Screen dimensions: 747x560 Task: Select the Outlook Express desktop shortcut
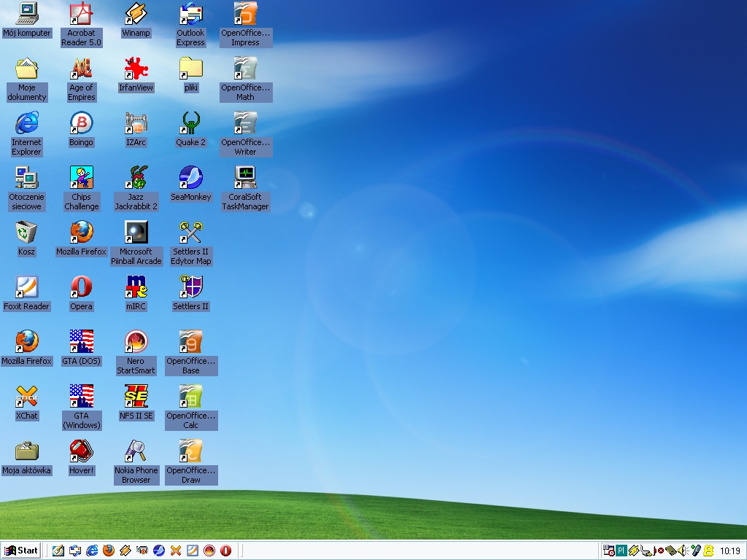click(x=190, y=25)
